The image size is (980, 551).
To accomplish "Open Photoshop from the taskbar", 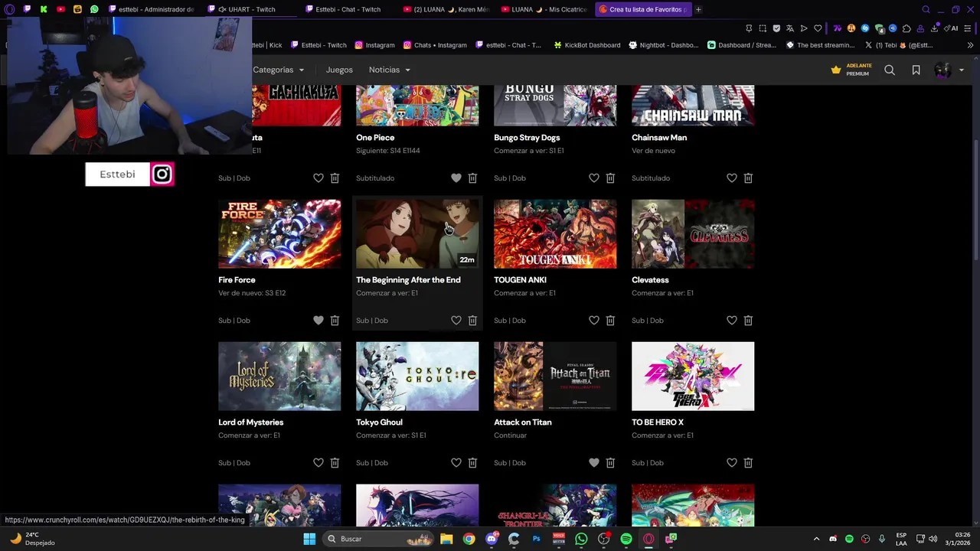I will (x=536, y=539).
